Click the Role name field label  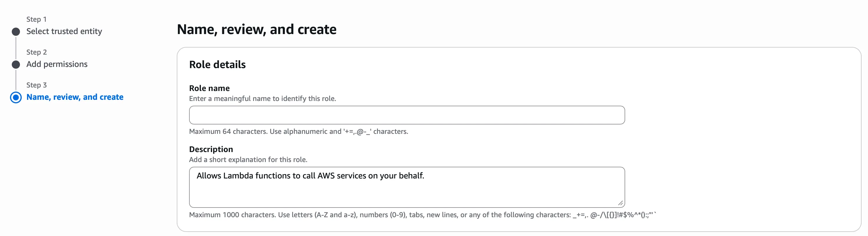point(209,88)
